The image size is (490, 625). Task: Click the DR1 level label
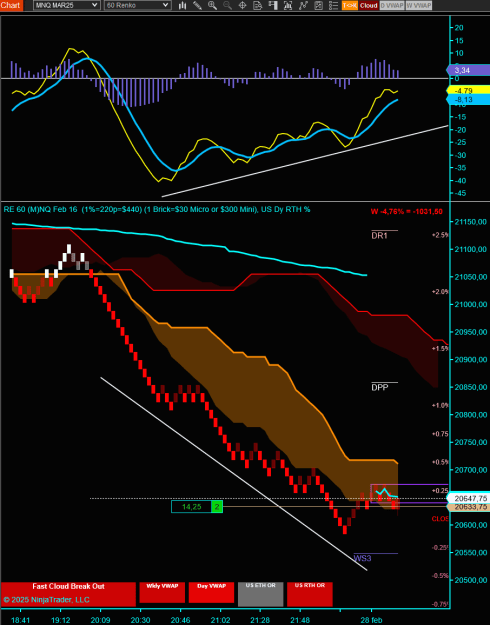point(380,236)
